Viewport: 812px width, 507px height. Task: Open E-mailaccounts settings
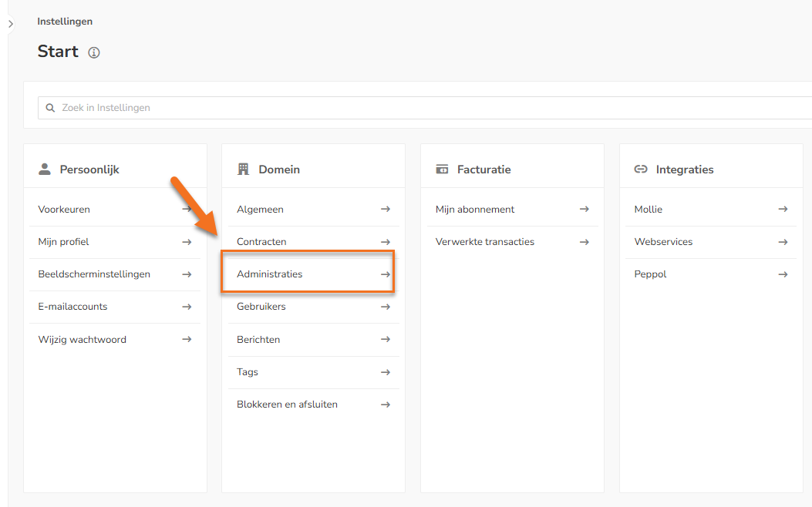point(114,307)
